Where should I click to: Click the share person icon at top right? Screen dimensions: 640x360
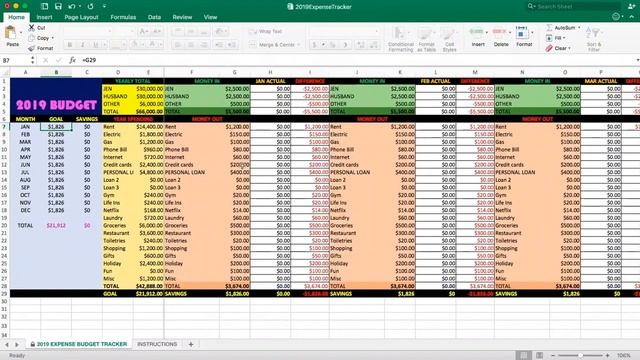click(632, 6)
